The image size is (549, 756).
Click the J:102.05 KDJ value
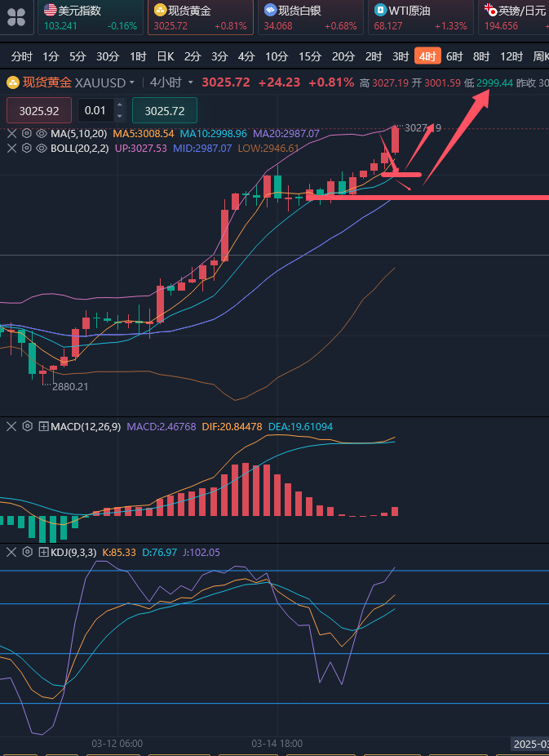coord(201,552)
